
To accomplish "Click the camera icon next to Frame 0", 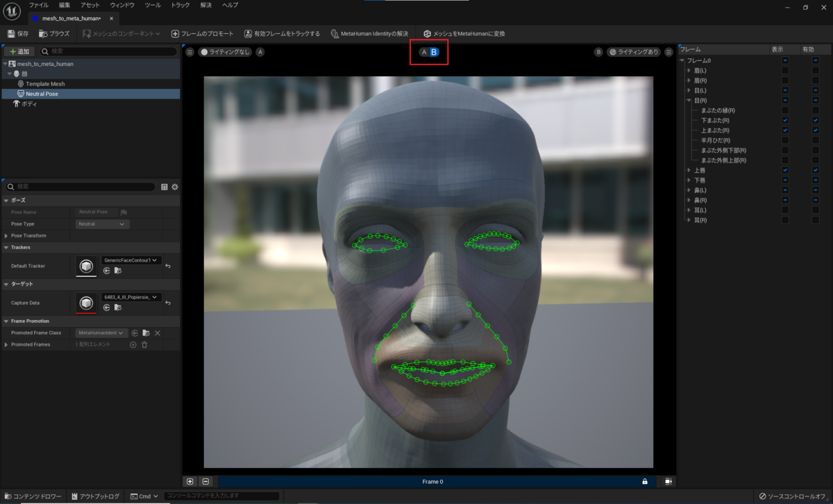I will pos(668,481).
